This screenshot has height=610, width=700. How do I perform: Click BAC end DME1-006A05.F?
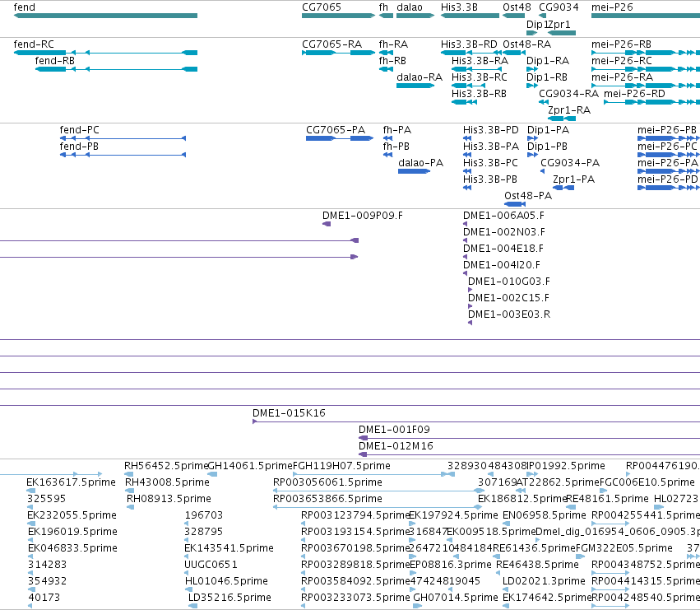pos(503,216)
